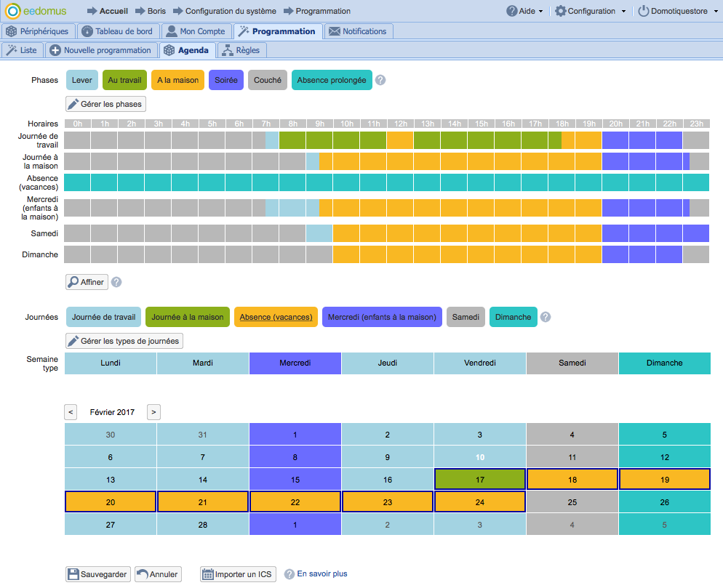Image resolution: width=723 pixels, height=588 pixels.
Task: Click February 17 in the calendar
Action: (x=479, y=480)
